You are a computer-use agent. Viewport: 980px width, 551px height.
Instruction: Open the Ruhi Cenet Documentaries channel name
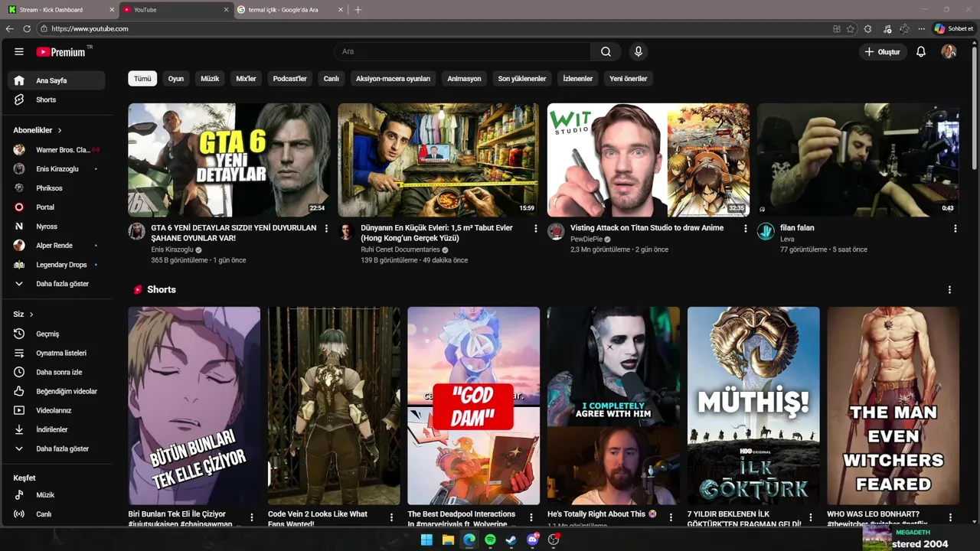coord(400,249)
